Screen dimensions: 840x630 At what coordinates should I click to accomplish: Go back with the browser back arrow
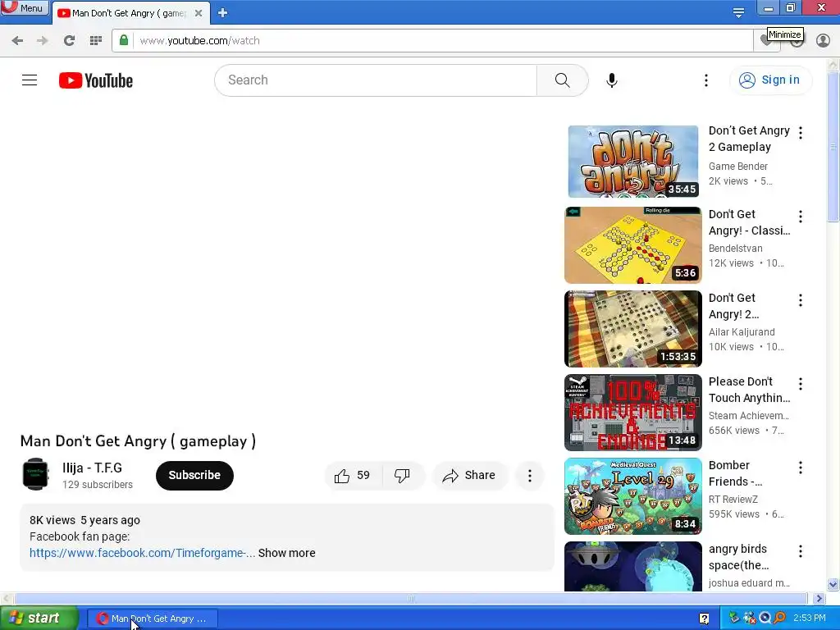coord(17,41)
